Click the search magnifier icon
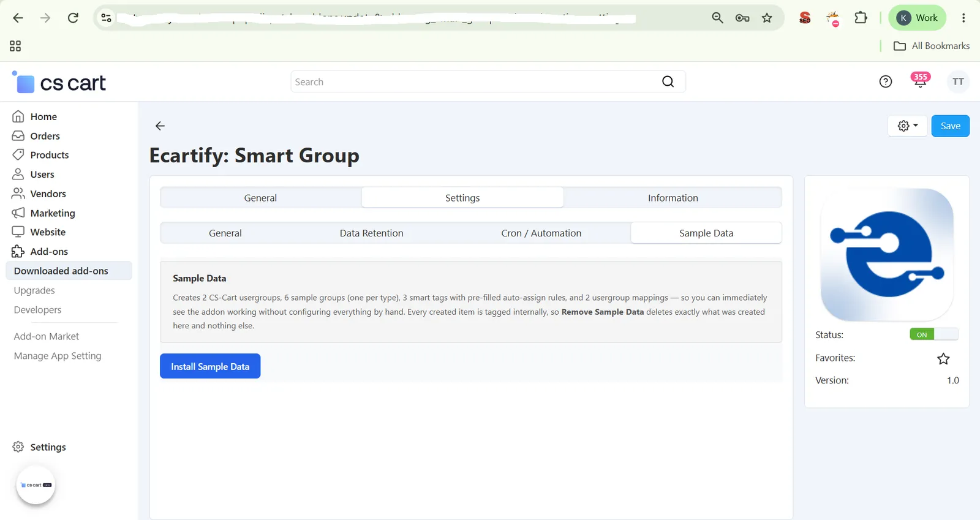 click(668, 81)
